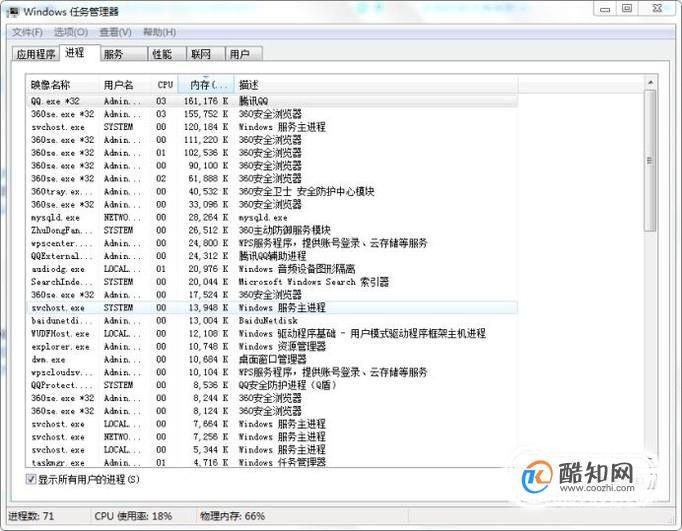Select the 进程 tab
This screenshot has height=531, width=682.
(80, 53)
